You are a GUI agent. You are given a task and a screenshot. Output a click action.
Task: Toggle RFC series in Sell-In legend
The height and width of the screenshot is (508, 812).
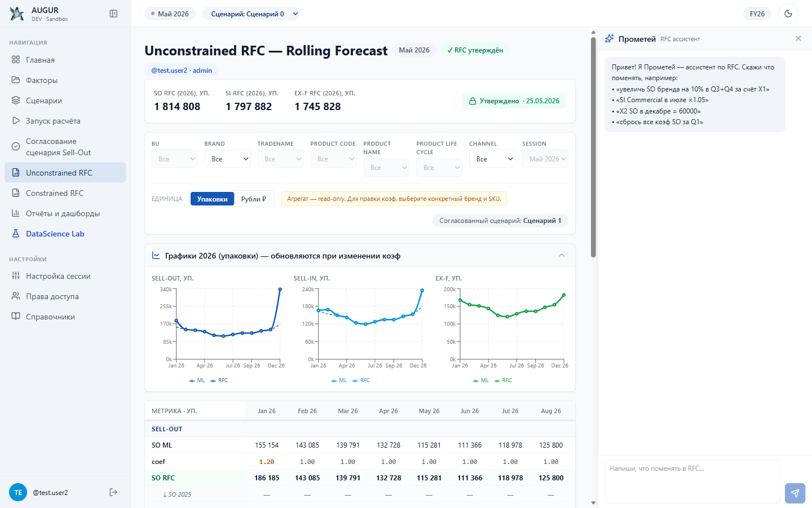tap(361, 380)
